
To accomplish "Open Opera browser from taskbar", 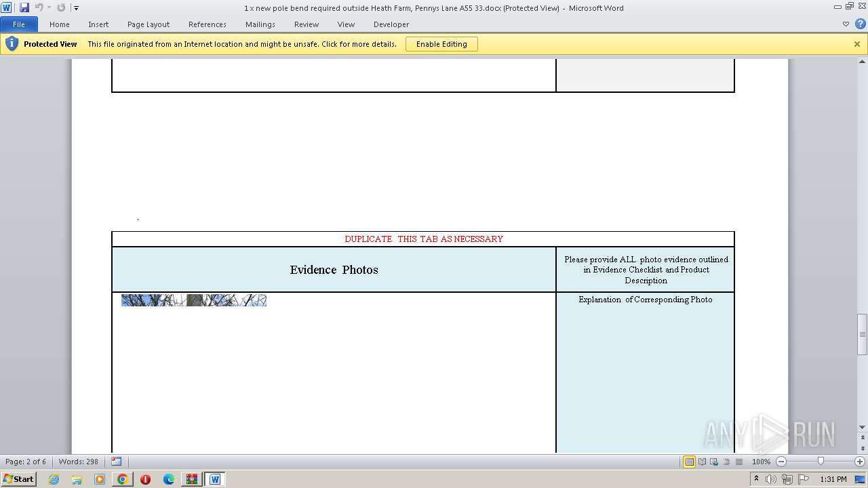I will tap(145, 479).
